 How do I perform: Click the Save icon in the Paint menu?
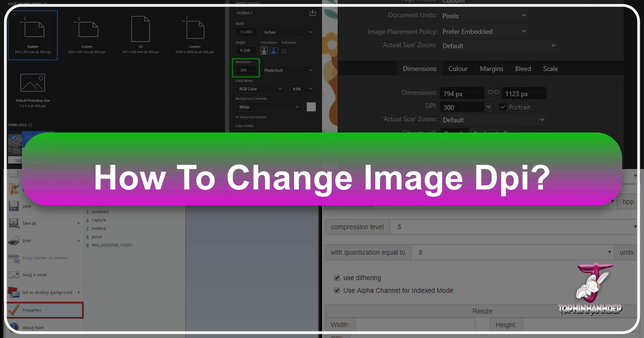tap(12, 206)
